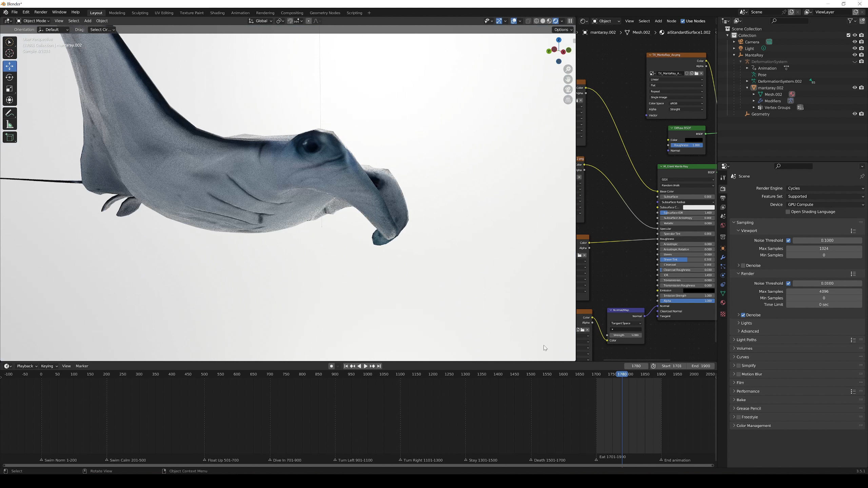Viewport: 868px width, 488px height.
Task: Click the viewport Options button
Action: point(563,30)
